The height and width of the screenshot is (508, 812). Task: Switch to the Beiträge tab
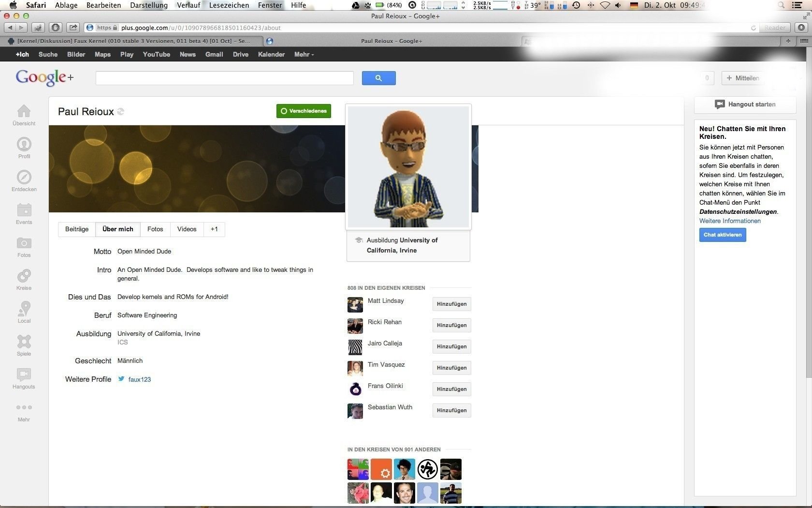tap(77, 229)
